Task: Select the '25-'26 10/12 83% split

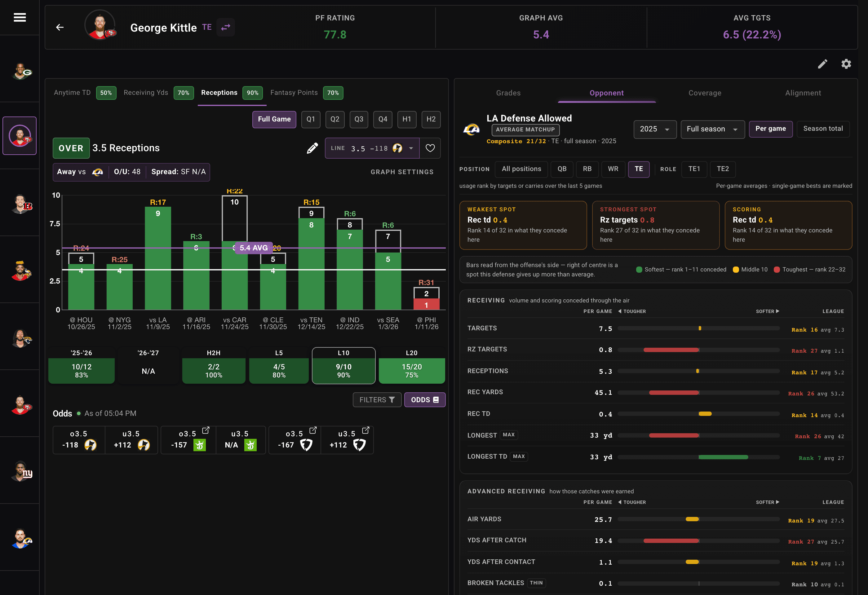Action: pos(82,366)
